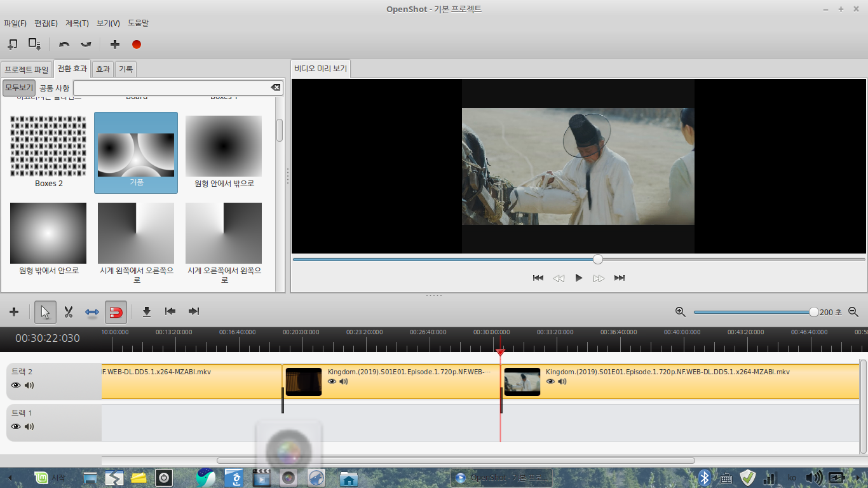
Task: Click the Open Project toolbar icon
Action: tap(13, 44)
